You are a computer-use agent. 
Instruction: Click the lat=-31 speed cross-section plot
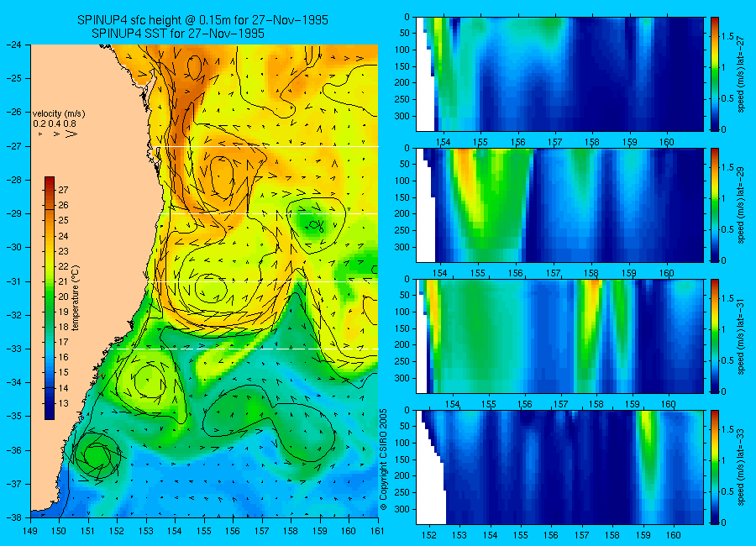pyautogui.click(x=559, y=336)
